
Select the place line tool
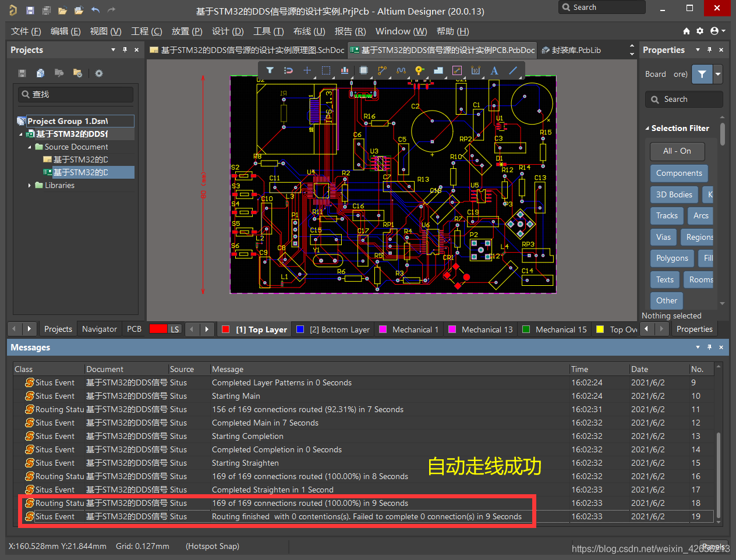[513, 70]
